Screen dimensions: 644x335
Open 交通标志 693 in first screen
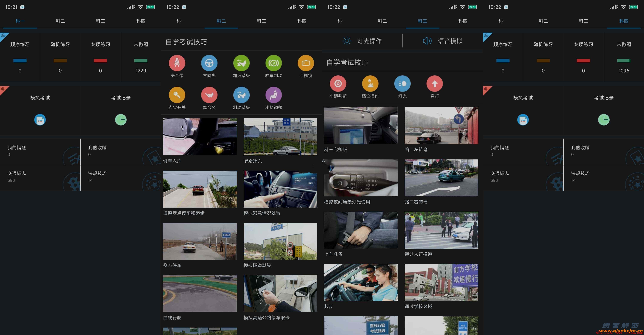tap(40, 177)
